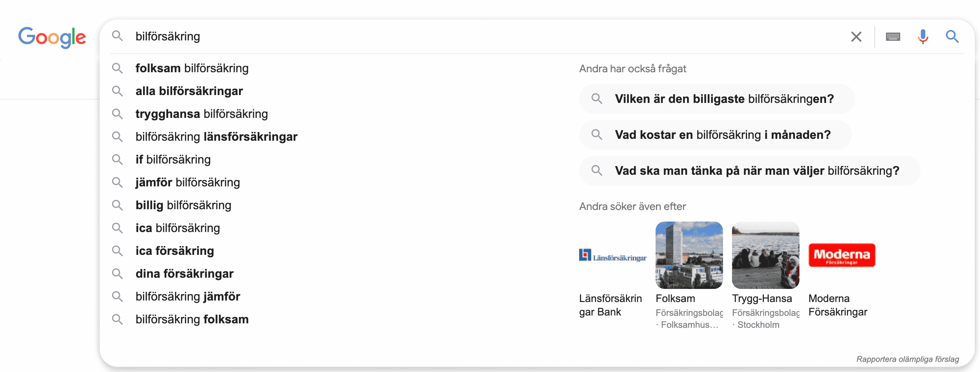Image resolution: width=980 pixels, height=372 pixels.
Task: Open the Trygg-Hansa thumbnail image
Action: (765, 255)
